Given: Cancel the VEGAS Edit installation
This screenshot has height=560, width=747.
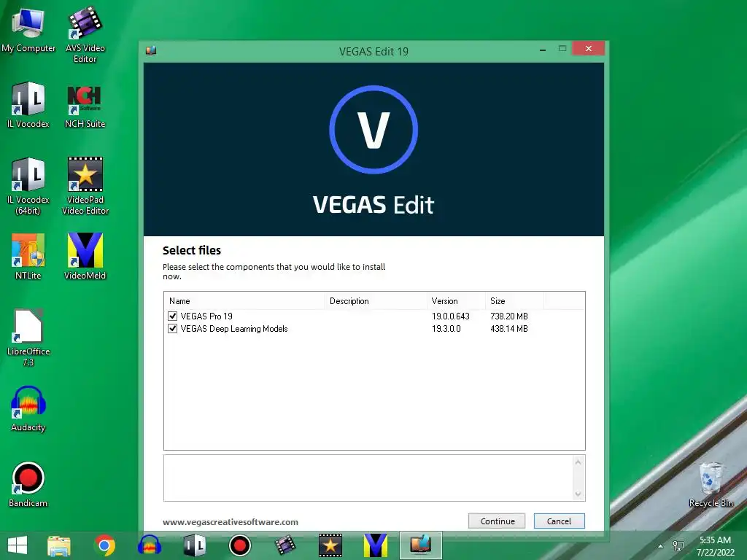Looking at the screenshot, I should pyautogui.click(x=560, y=521).
